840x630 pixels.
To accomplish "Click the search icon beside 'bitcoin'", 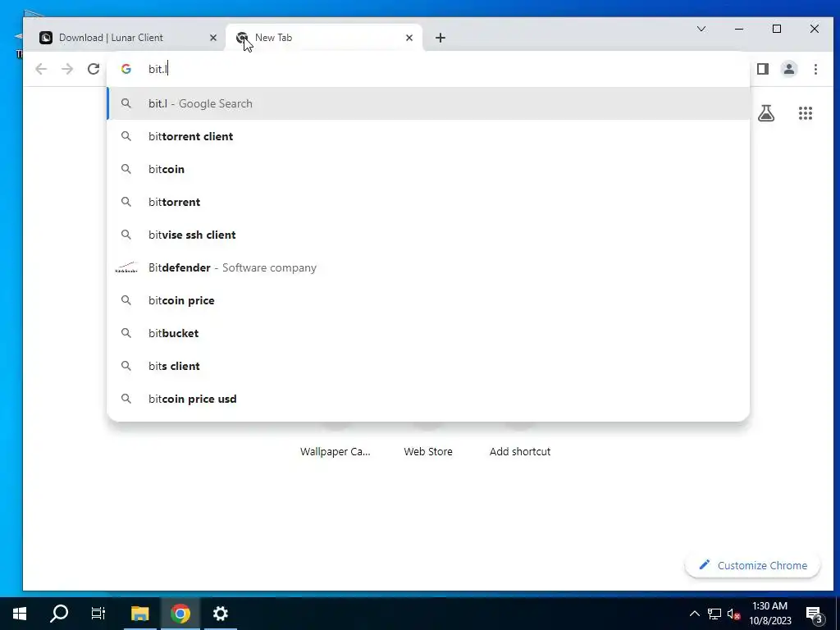I will pos(126,169).
